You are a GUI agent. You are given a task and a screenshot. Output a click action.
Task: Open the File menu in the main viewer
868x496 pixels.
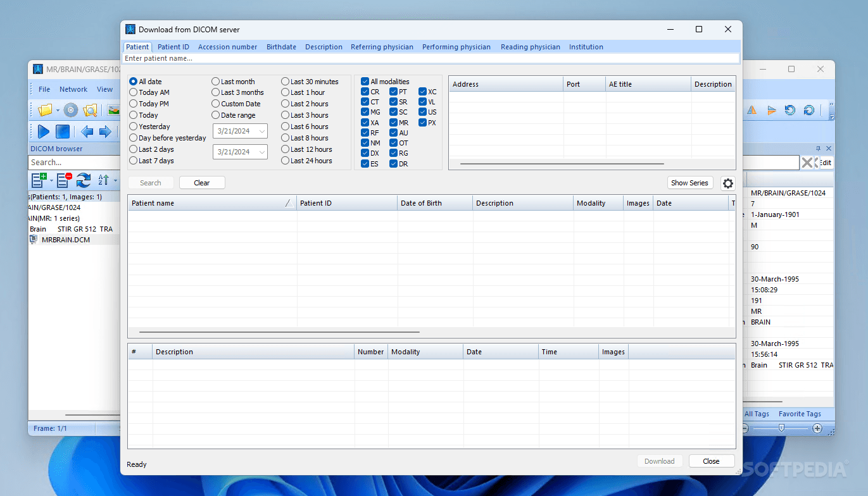(44, 89)
